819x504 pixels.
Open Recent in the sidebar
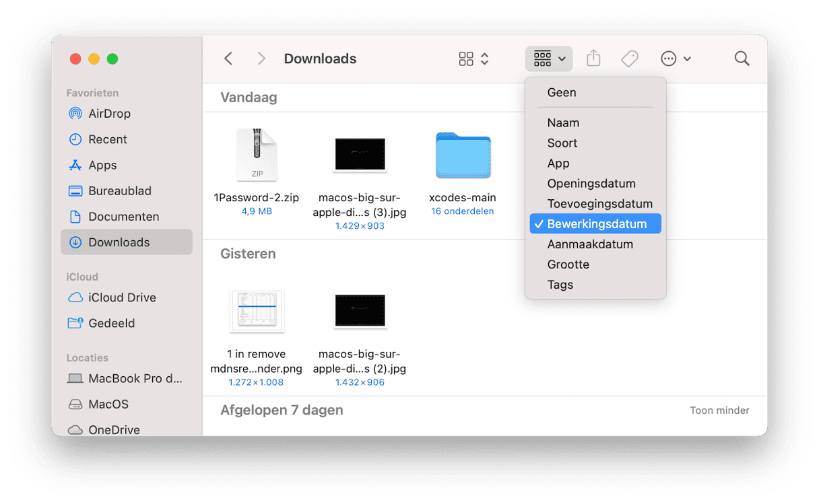pos(108,139)
